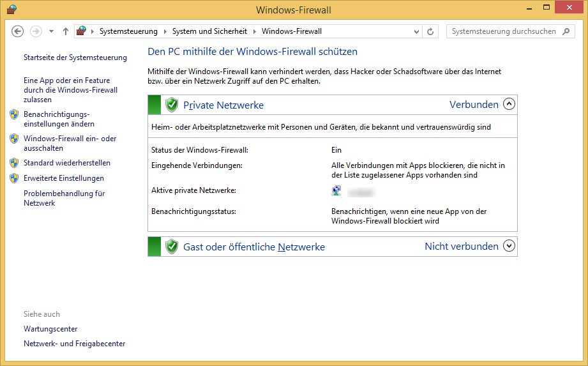
Task: Open Erweiterte Einstellungen link
Action: click(x=64, y=178)
